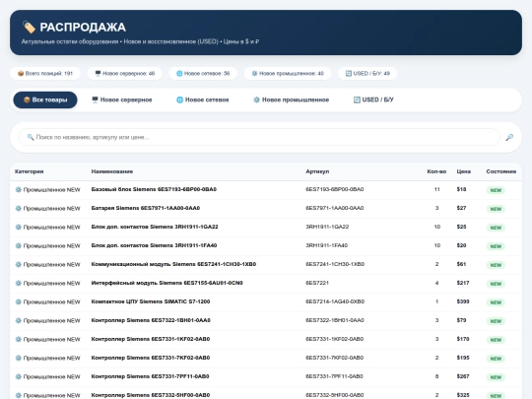Click gear icon in 'Базовый блок Siemens' row
This screenshot has height=399, width=532.
click(19, 189)
